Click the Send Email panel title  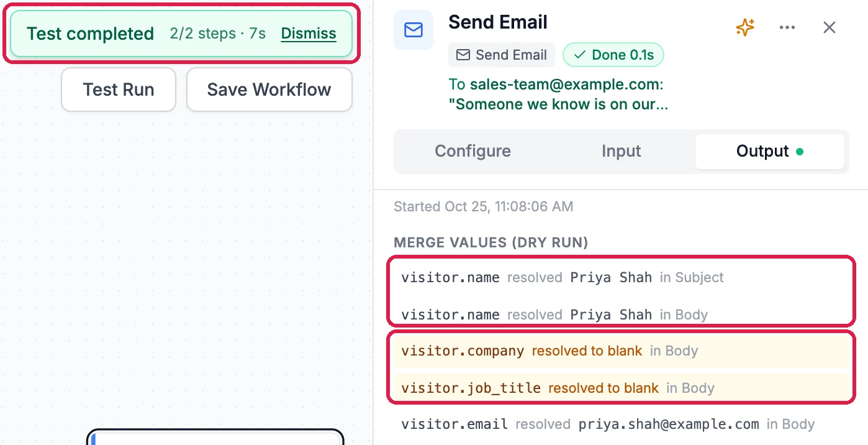coord(498,22)
